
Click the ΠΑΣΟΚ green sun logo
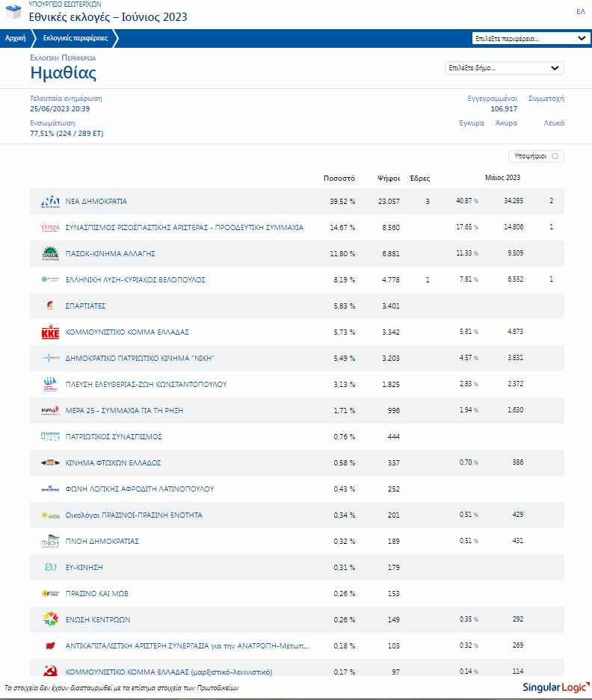click(x=50, y=253)
